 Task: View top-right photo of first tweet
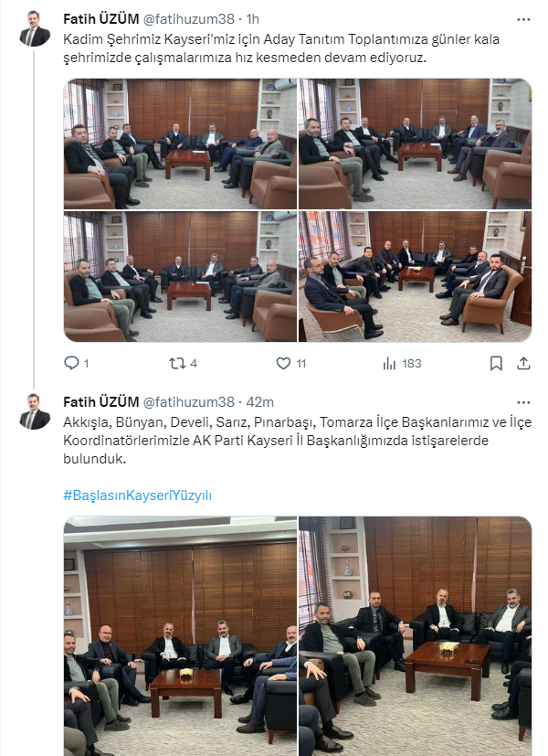click(415, 144)
